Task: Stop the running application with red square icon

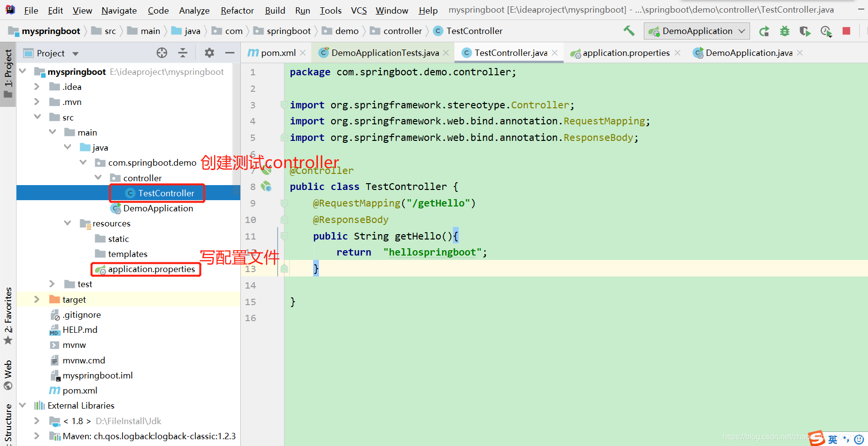Action: click(846, 31)
